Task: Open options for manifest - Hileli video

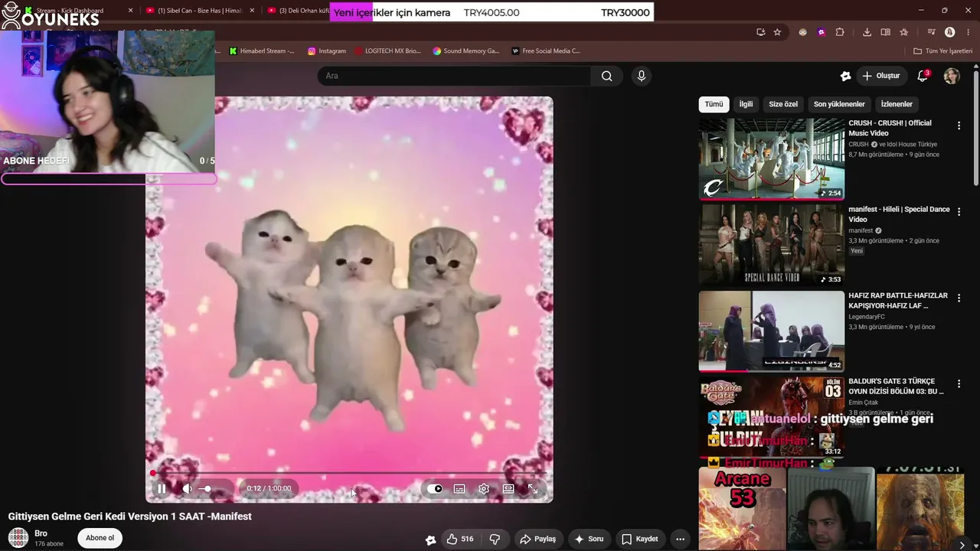Action: [x=959, y=212]
